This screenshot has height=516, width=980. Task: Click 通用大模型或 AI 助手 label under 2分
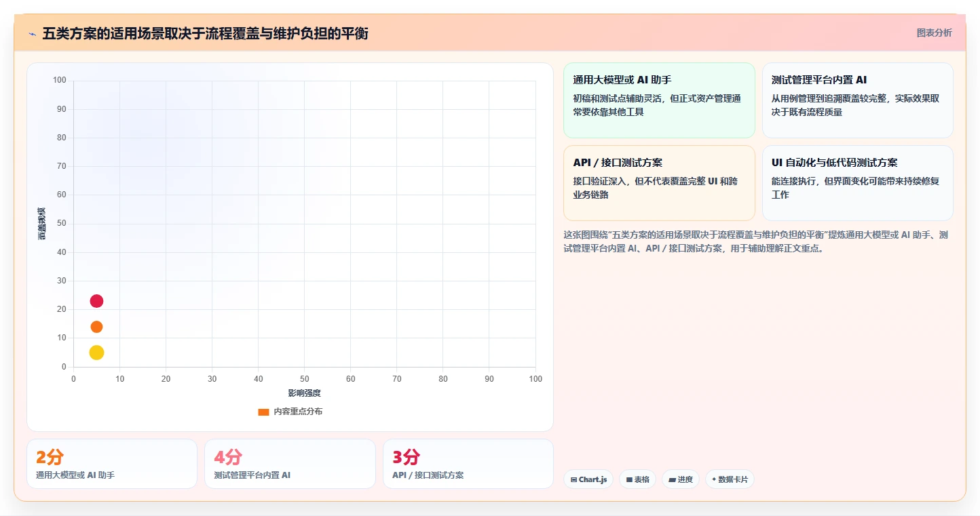click(75, 475)
